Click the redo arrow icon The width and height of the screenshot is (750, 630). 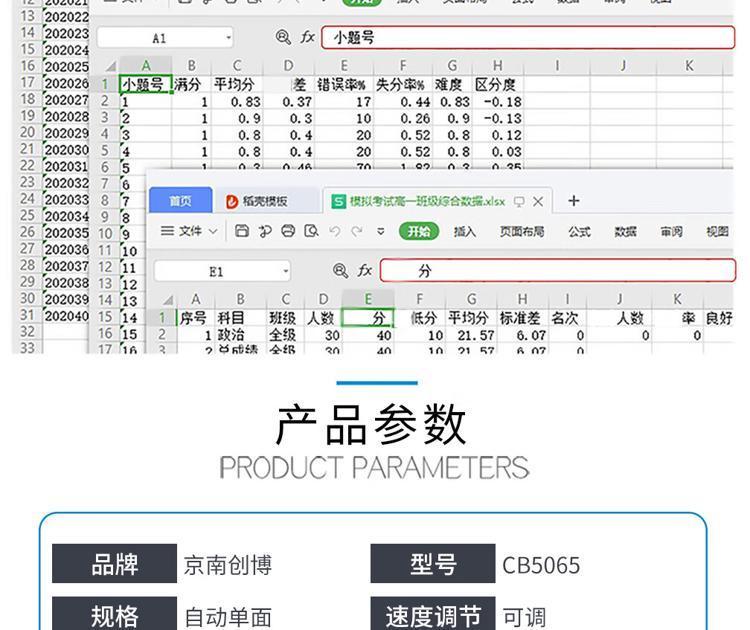point(355,232)
